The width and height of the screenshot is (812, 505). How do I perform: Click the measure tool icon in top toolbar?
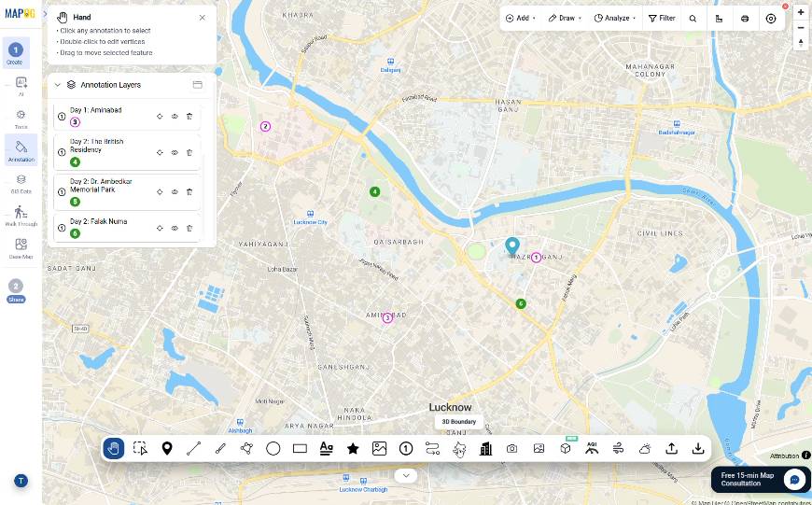pos(719,18)
